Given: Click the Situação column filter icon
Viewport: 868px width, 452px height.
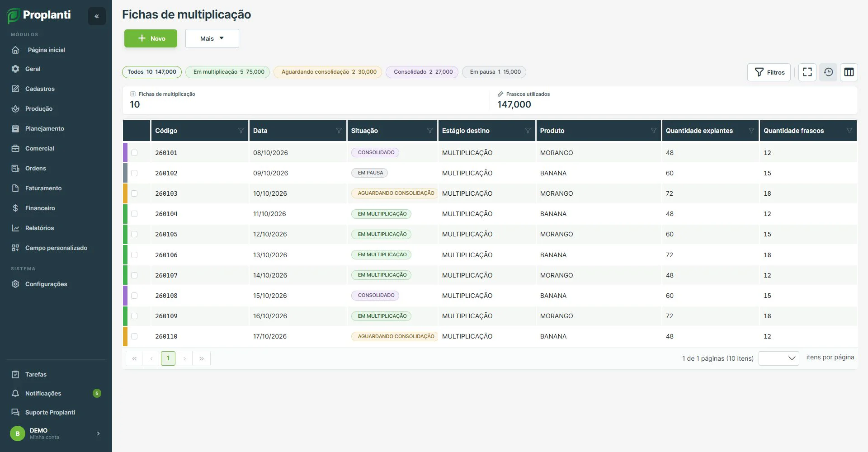Looking at the screenshot, I should pyautogui.click(x=430, y=131).
